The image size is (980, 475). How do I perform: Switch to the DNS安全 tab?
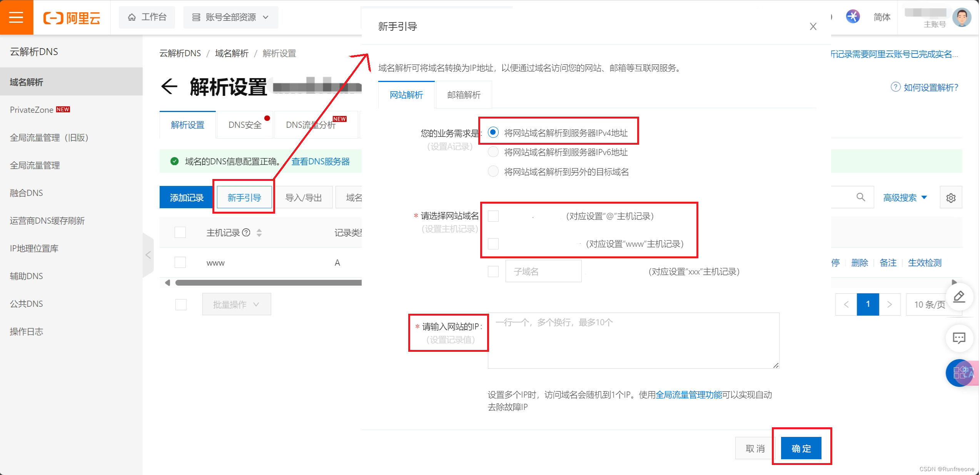(245, 125)
